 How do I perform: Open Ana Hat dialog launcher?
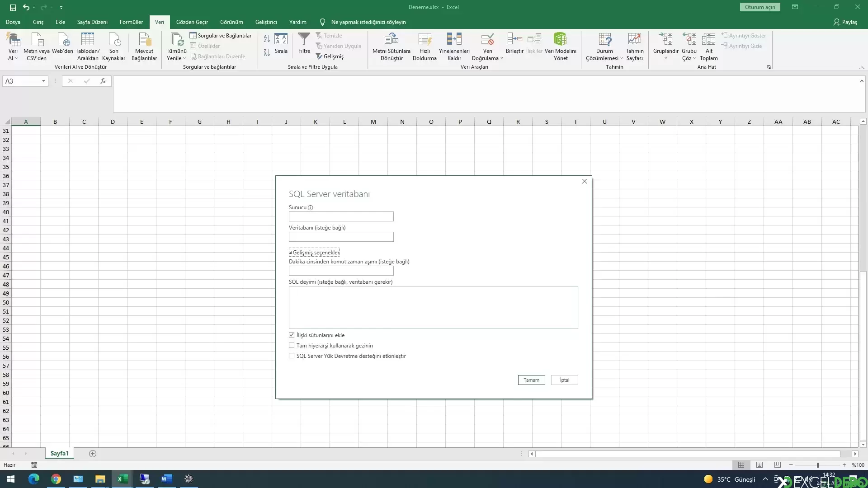pos(769,67)
